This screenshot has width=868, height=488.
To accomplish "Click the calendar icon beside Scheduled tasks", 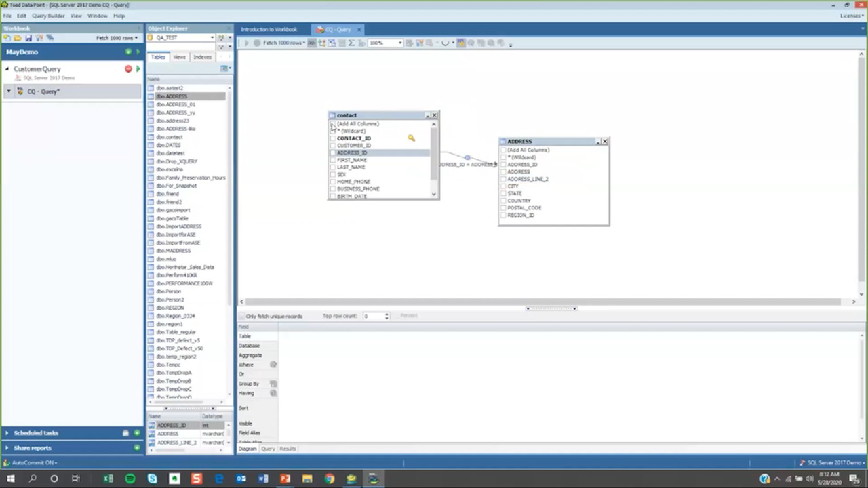I will tap(125, 432).
